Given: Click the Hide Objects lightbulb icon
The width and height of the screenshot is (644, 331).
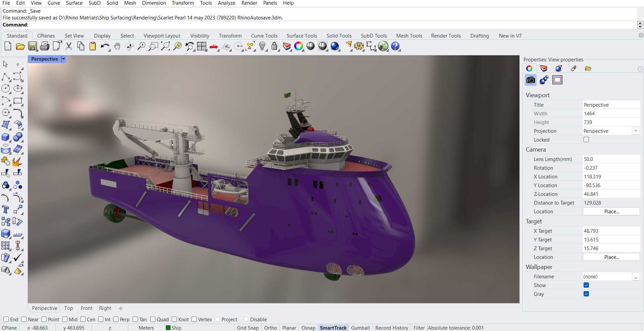Looking at the screenshot, I should click(262, 46).
